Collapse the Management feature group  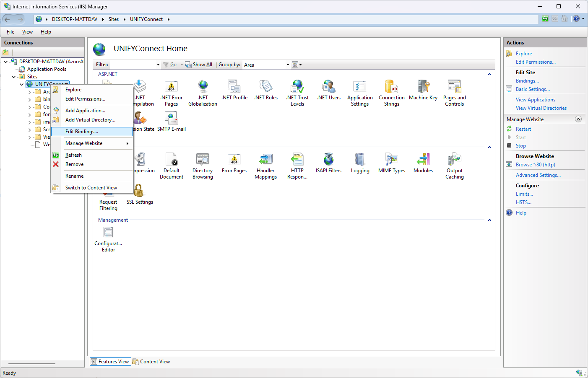(489, 220)
